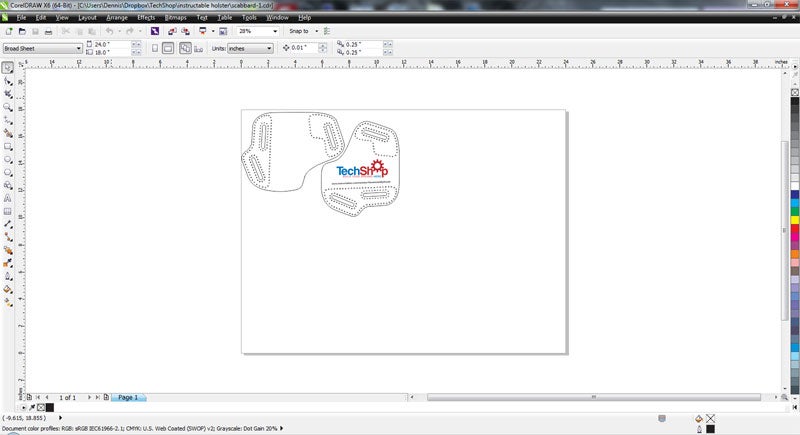Click the New document icon
This screenshot has width=800, height=435.
coord(8,32)
